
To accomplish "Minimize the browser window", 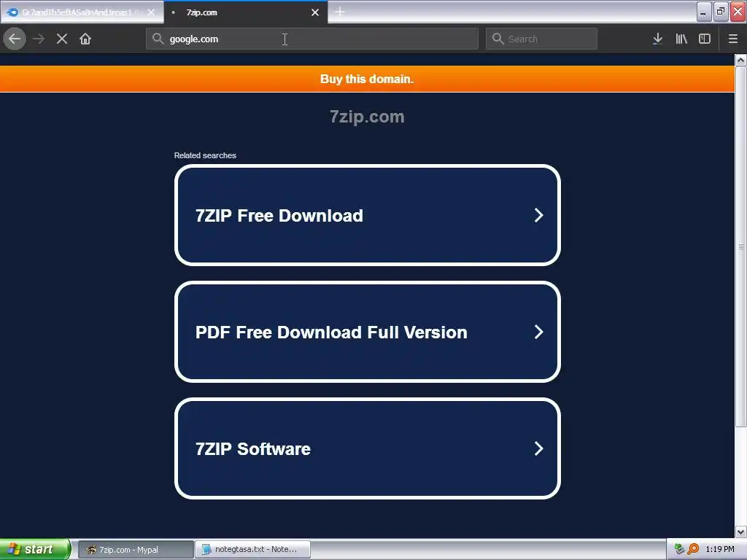I will tap(704, 12).
